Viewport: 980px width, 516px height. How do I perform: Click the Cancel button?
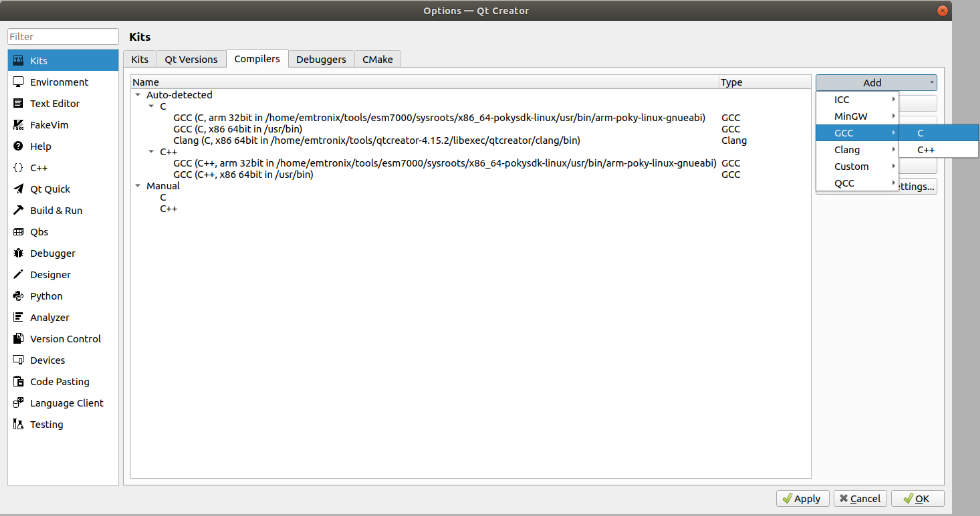860,499
